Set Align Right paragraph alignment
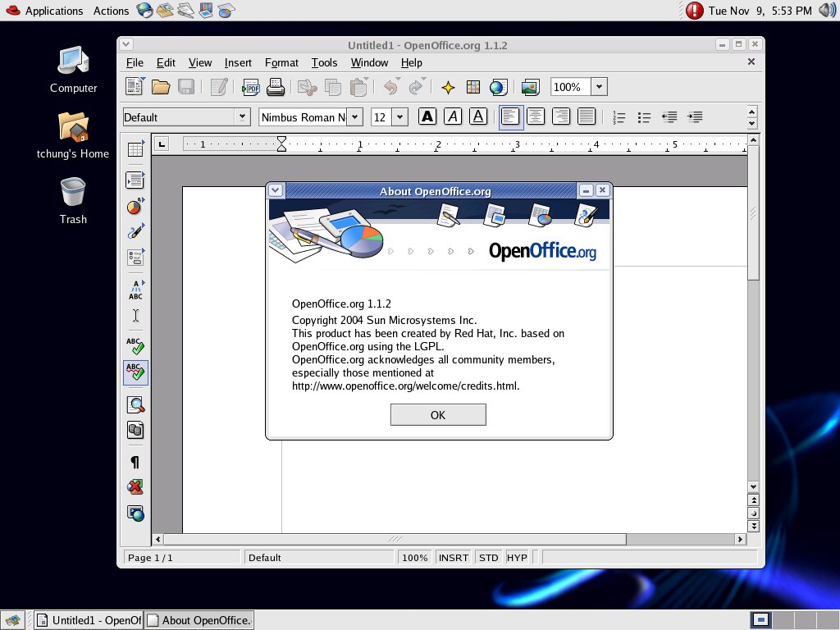 tap(561, 116)
